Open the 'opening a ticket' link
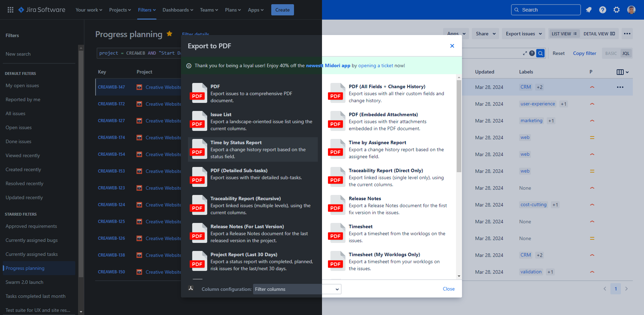The height and width of the screenshot is (315, 644). coord(376,65)
